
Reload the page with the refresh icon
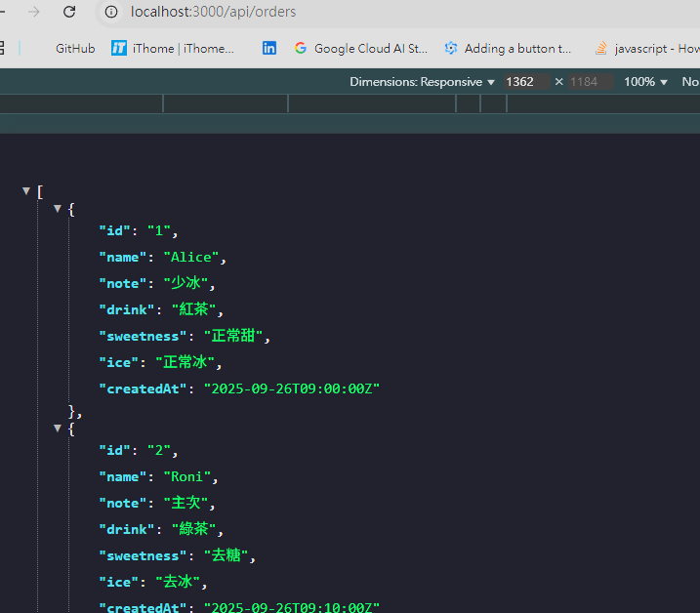pos(69,12)
